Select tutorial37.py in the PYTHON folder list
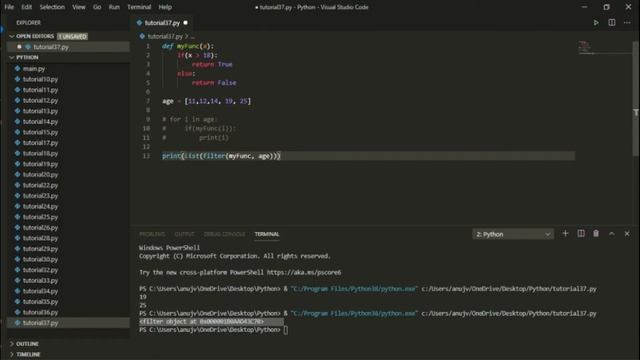The height and width of the screenshot is (360, 640). click(69, 323)
